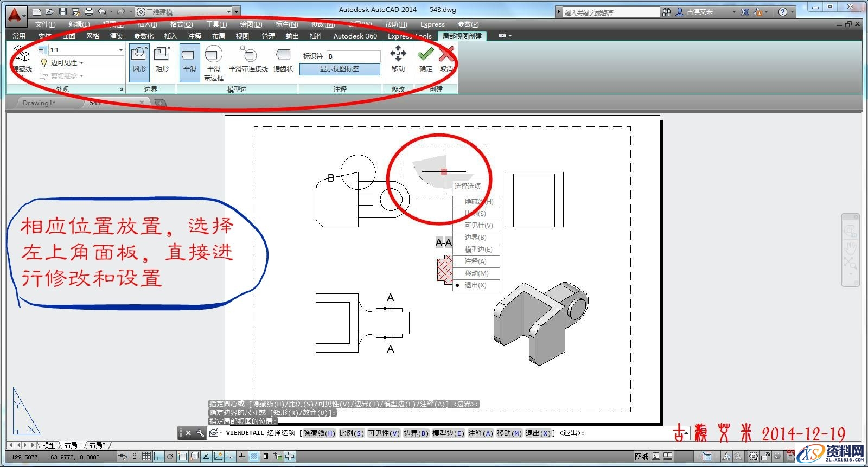The width and height of the screenshot is (868, 467).
Task: Toggle grid display in status bar
Action: 146,457
